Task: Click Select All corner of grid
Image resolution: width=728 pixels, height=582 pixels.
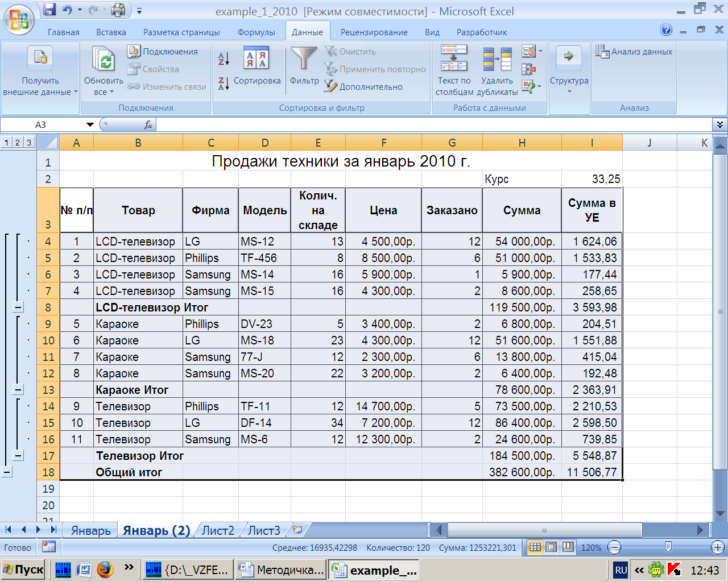Action: (x=48, y=143)
